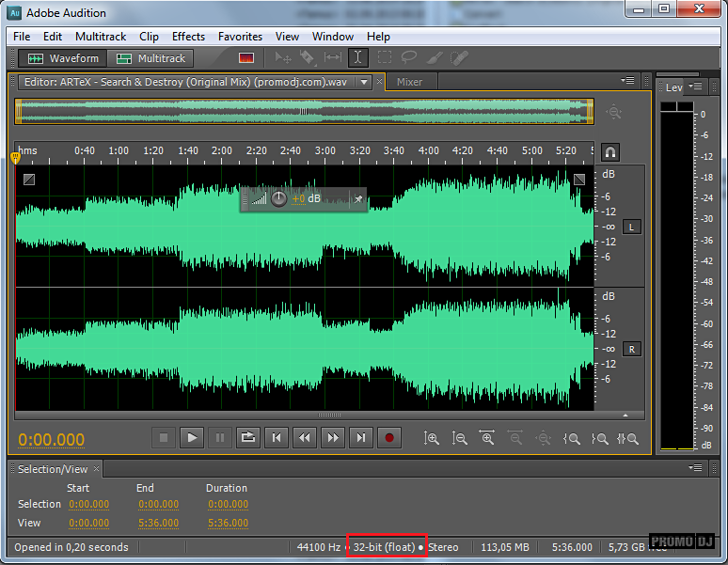728x565 pixels.
Task: Toggle loop playback
Action: (247, 437)
